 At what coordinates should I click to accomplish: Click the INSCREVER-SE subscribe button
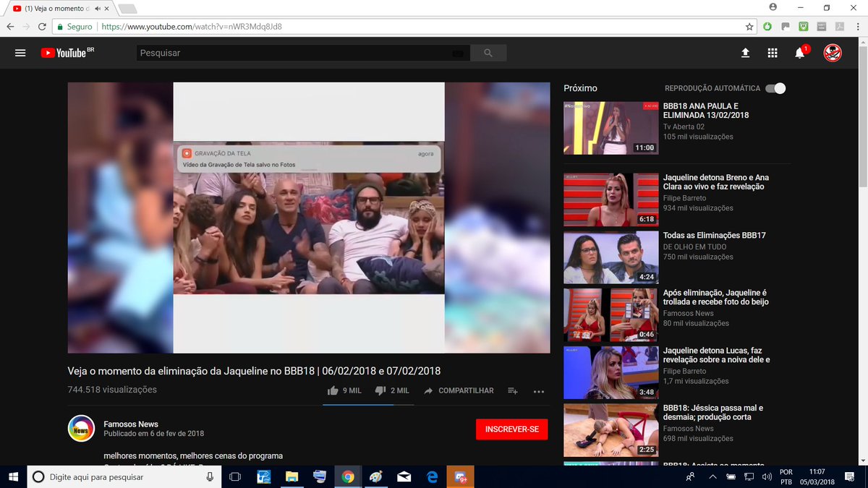pos(512,429)
